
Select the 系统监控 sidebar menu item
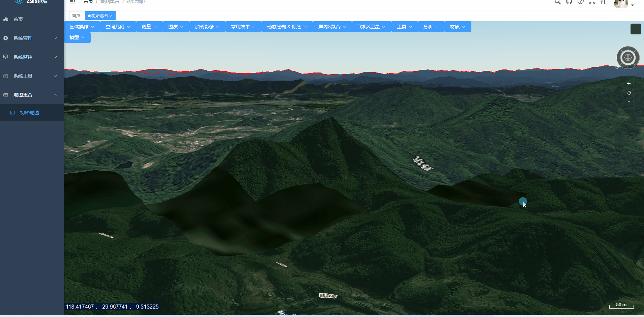32,57
